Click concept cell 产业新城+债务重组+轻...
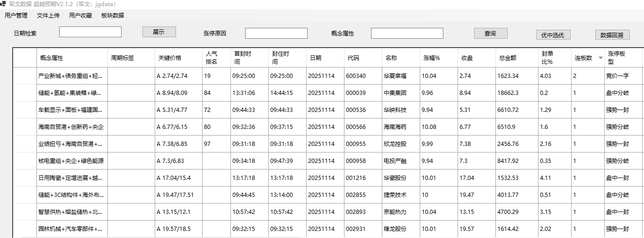Image resolution: width=644 pixels, height=238 pixels. tap(72, 76)
